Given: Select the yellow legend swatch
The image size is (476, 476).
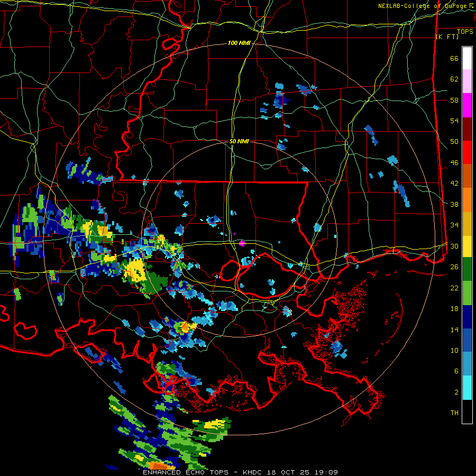Looking at the screenshot, I should pyautogui.click(x=467, y=246).
